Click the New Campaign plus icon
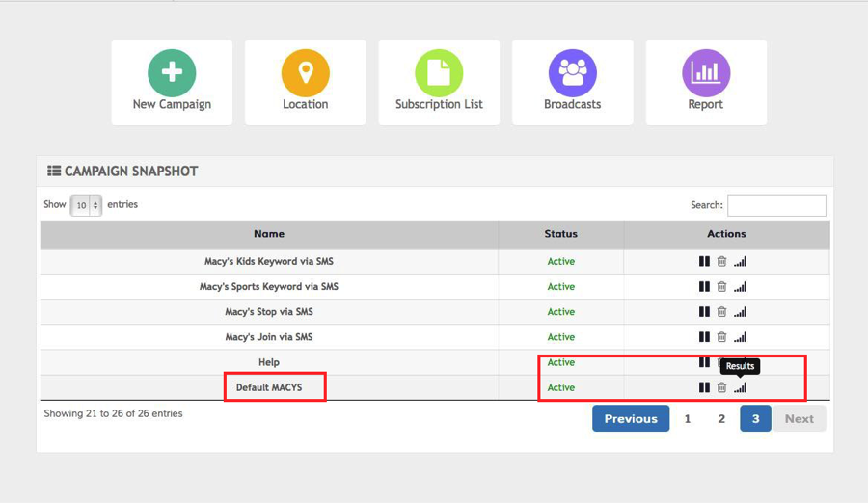Image resolution: width=868 pixels, height=503 pixels. coord(172,73)
